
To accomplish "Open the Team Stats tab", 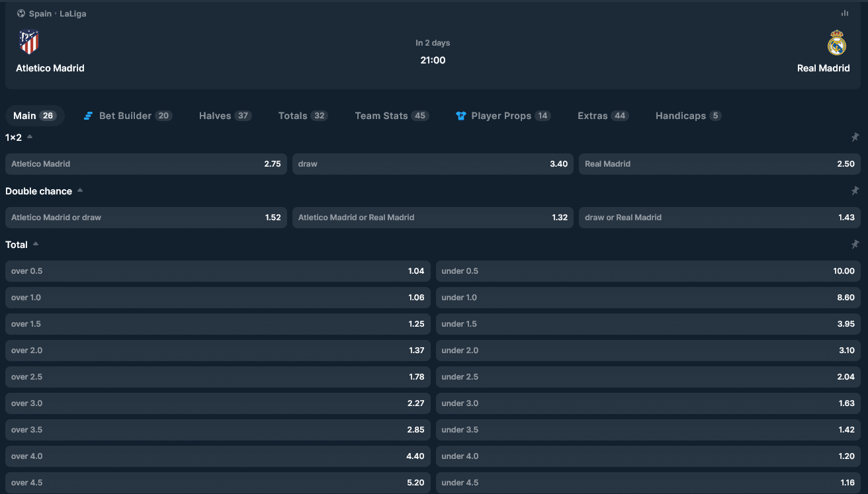I will click(392, 116).
